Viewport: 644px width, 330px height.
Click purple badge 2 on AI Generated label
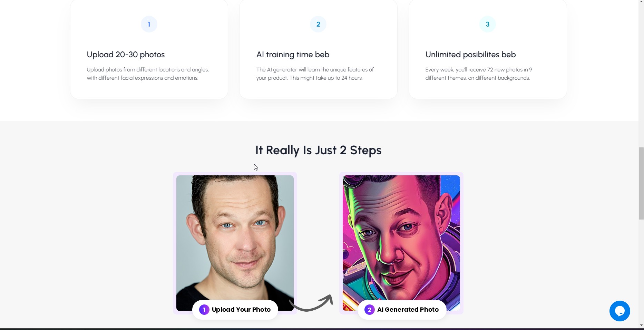[x=370, y=310]
